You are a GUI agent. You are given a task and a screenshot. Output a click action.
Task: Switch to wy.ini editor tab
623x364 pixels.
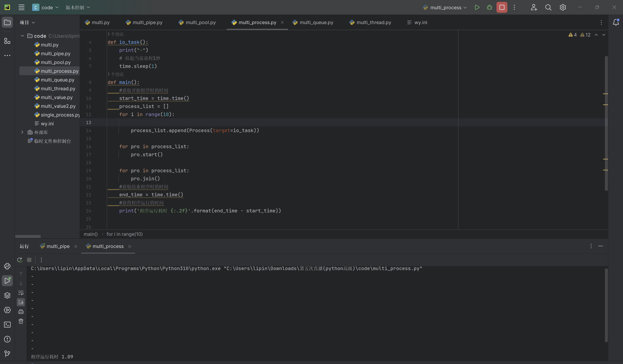click(x=417, y=22)
